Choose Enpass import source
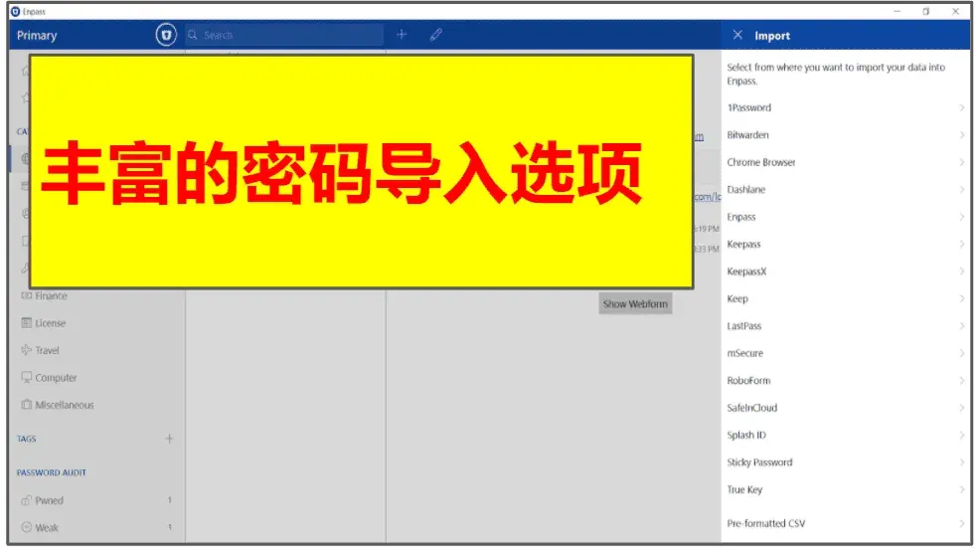980x549 pixels. tap(846, 217)
